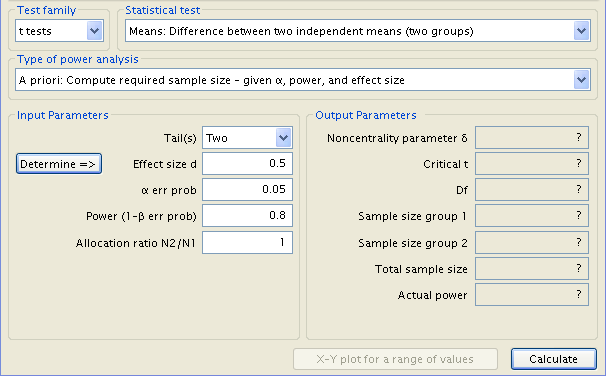Click the Allocation ratio N2/N1 label

click(136, 243)
